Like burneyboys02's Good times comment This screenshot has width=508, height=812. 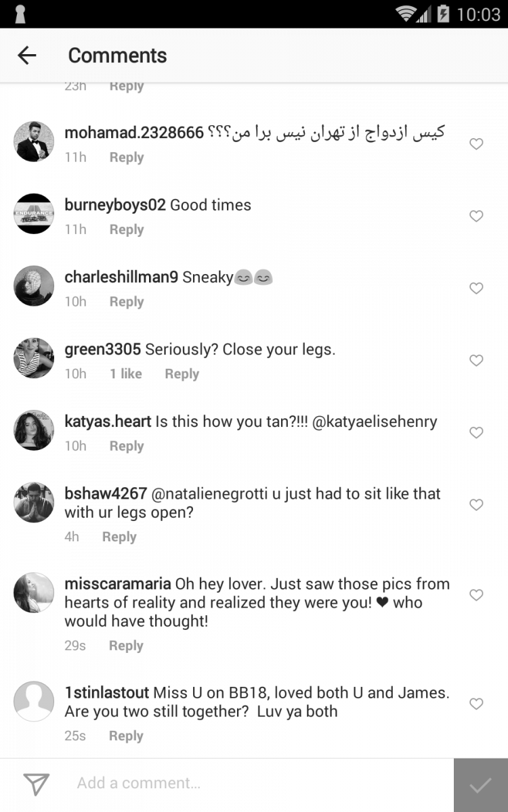click(x=476, y=216)
